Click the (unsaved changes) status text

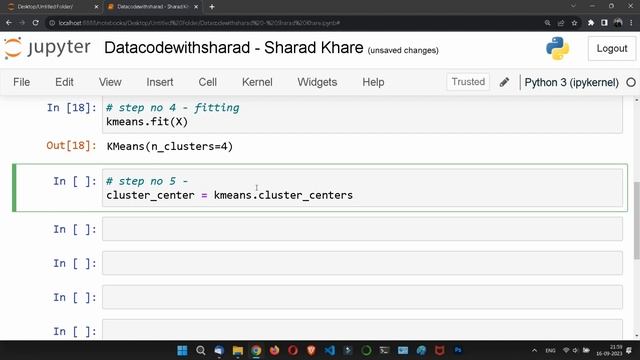403,50
